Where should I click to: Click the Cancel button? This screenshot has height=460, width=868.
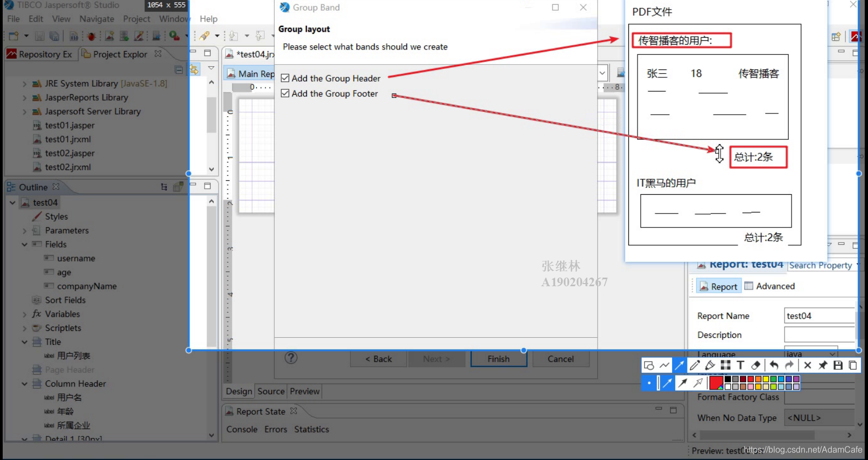click(561, 359)
